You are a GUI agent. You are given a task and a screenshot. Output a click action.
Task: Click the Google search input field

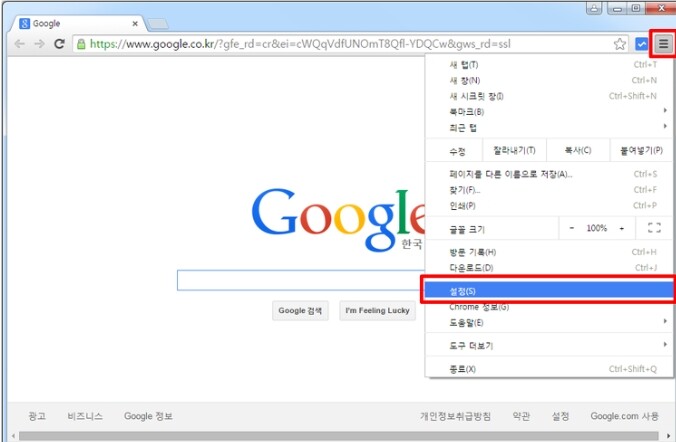(x=301, y=280)
